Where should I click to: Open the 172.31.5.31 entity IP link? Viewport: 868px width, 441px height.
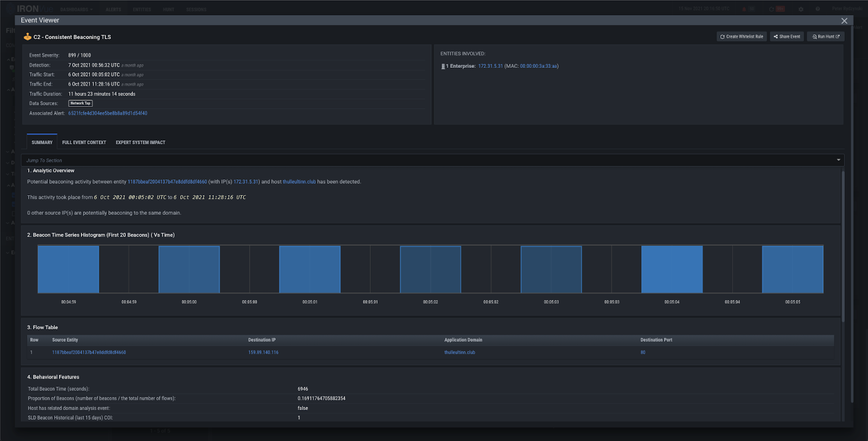coord(490,66)
